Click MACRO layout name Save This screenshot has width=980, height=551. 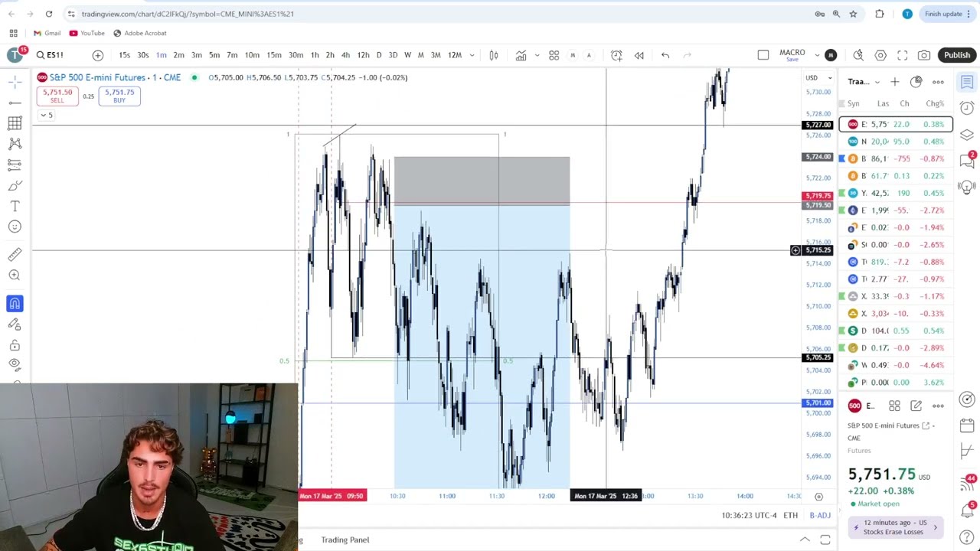792,55
